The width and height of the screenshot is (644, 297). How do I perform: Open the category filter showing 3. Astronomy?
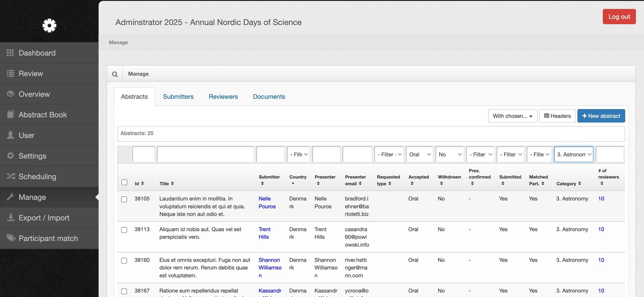[x=573, y=154]
